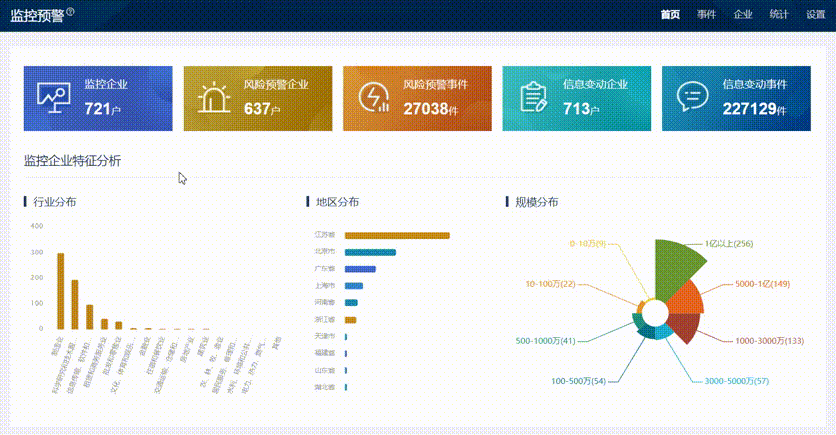Click the 行业分布 section heading
836x435 pixels.
54,202
